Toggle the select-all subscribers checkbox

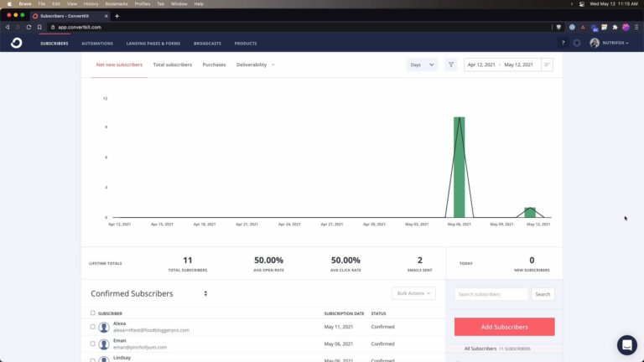pos(93,313)
